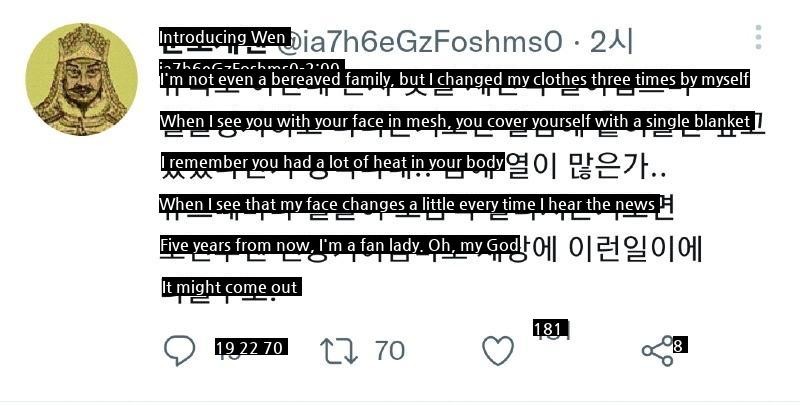Click the reply count beside the speech bubble

(250, 348)
